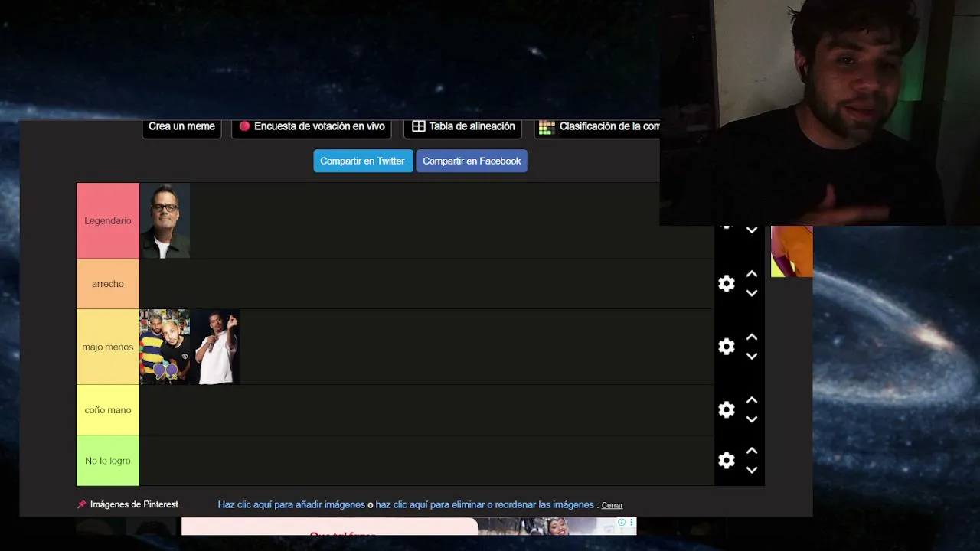Click the Cerrar link
This screenshot has width=980, height=551.
(x=612, y=506)
